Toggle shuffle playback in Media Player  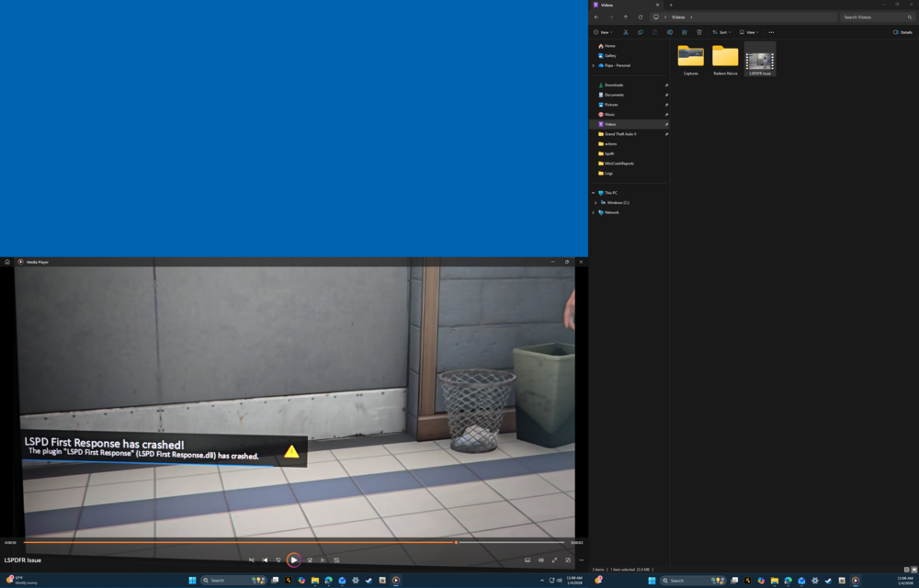(252, 560)
